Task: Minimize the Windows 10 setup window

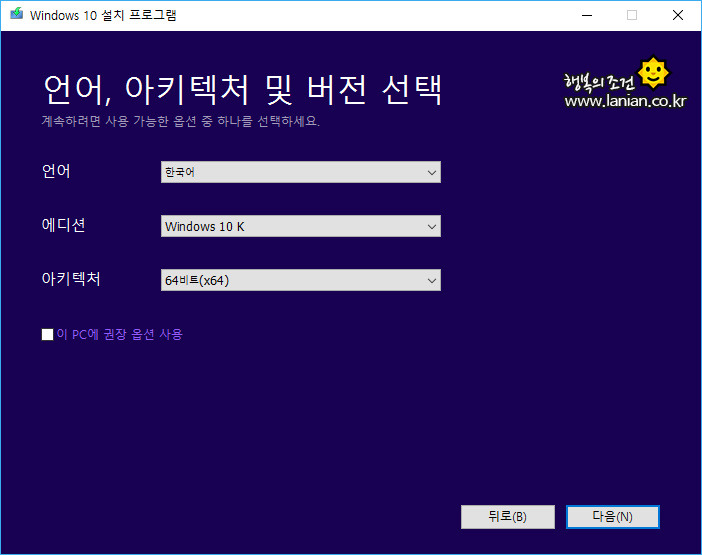Action: tap(587, 15)
